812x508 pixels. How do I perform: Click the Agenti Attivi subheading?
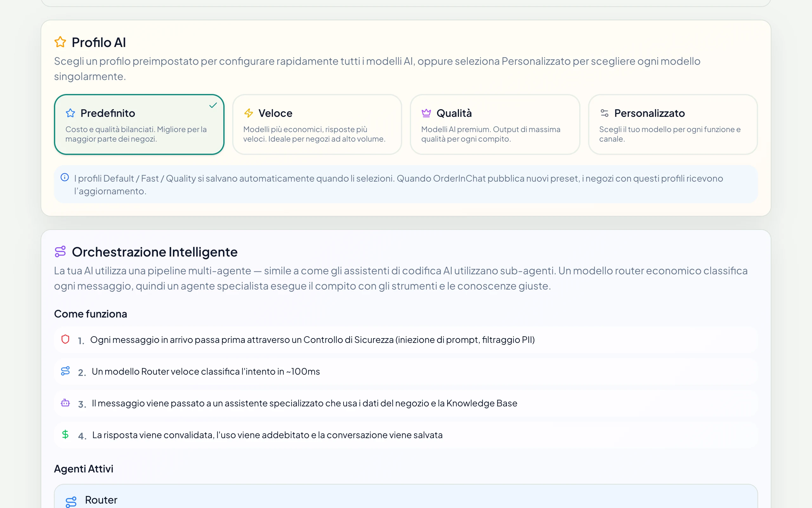coord(83,469)
